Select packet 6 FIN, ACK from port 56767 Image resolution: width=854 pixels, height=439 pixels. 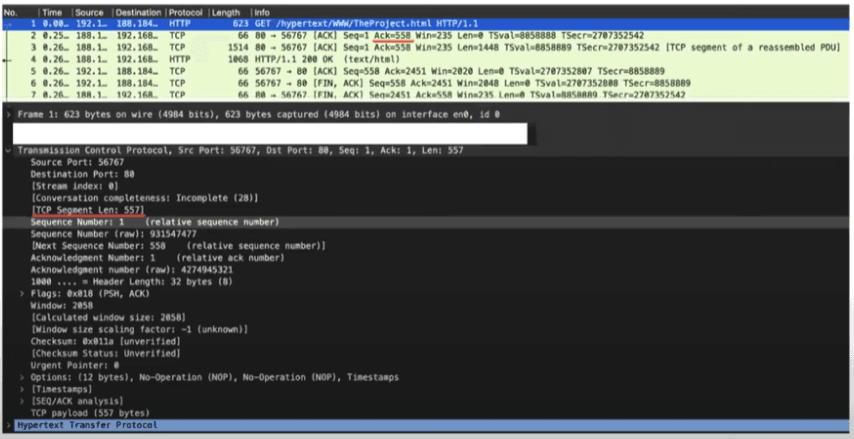click(x=427, y=83)
